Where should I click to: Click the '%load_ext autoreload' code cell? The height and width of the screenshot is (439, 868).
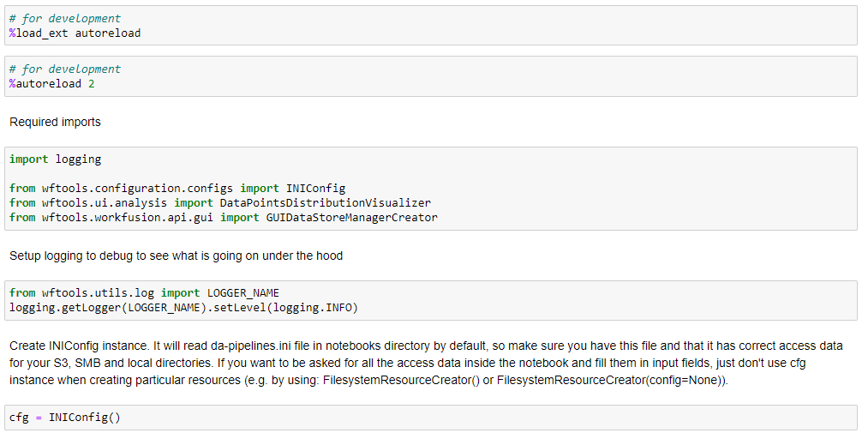(x=431, y=26)
